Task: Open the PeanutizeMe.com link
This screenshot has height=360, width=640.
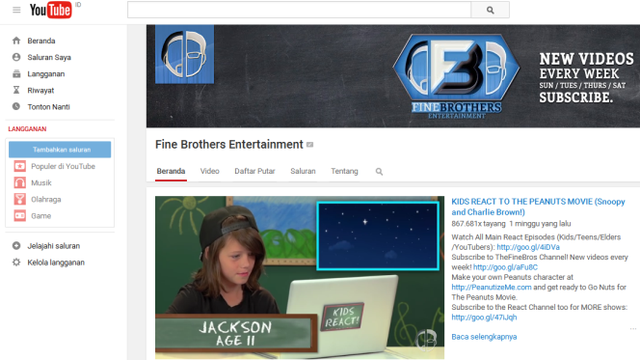Action: tap(491, 287)
